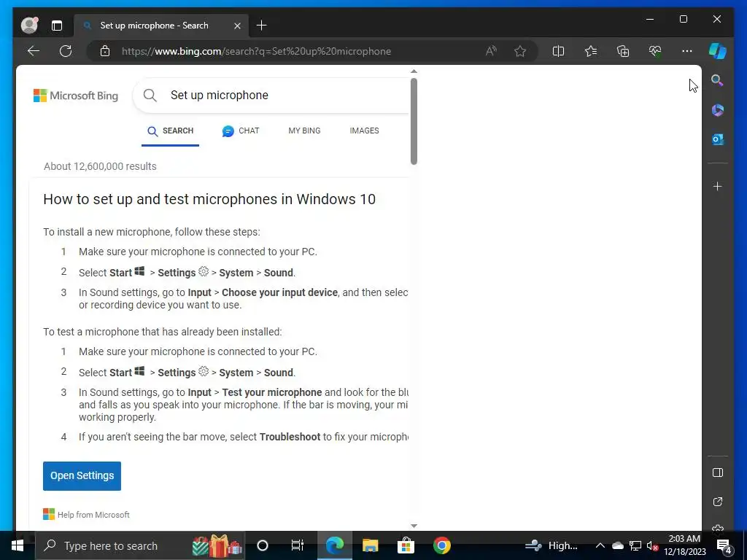Open Microsoft 365 sidebar app

tap(718, 110)
